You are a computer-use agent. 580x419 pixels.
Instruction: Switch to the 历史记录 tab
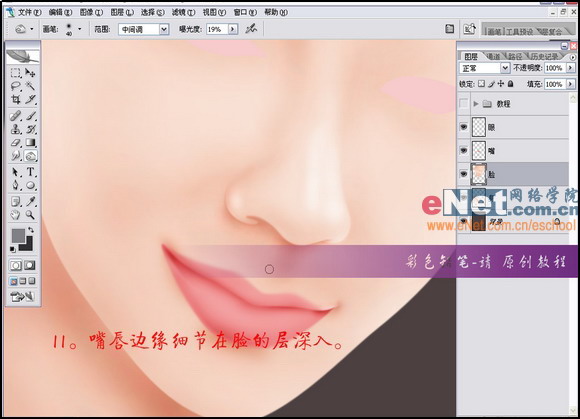tap(544, 57)
